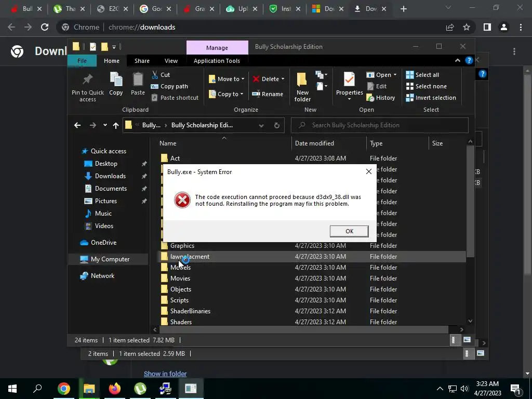
Task: Switch to large icons view in status bar
Action: [x=467, y=340]
